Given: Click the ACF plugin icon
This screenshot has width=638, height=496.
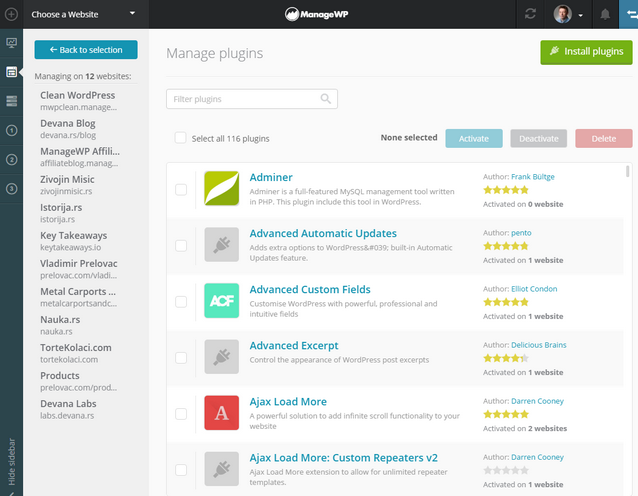Looking at the screenshot, I should pyautogui.click(x=222, y=301).
